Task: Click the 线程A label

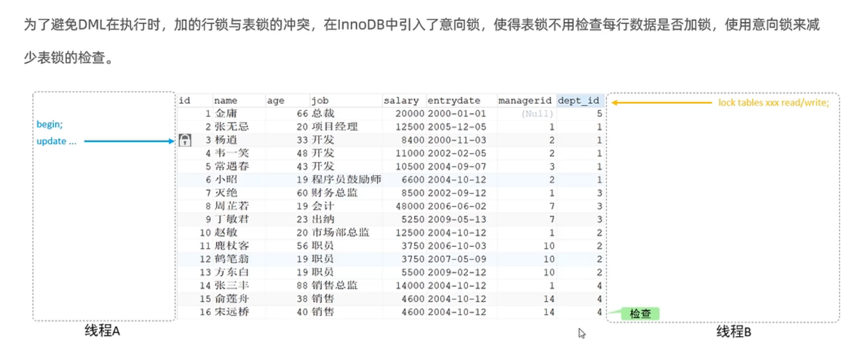Action: click(102, 331)
